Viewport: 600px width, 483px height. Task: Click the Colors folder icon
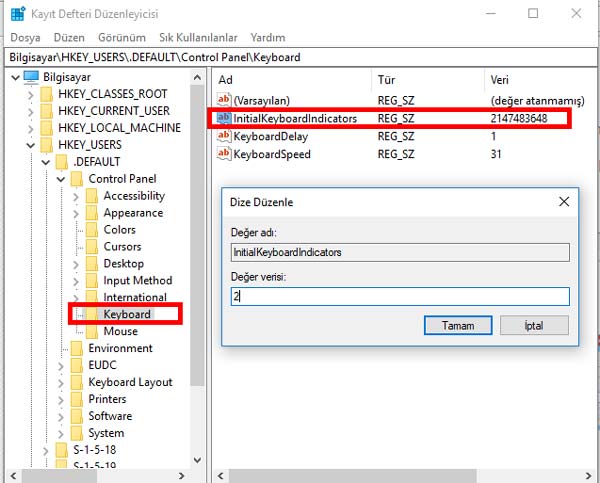(92, 230)
